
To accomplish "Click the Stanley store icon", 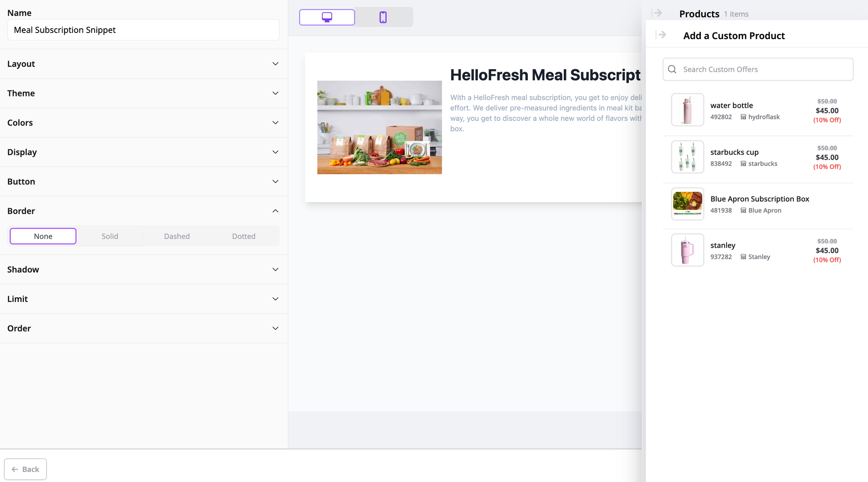I will click(x=743, y=257).
